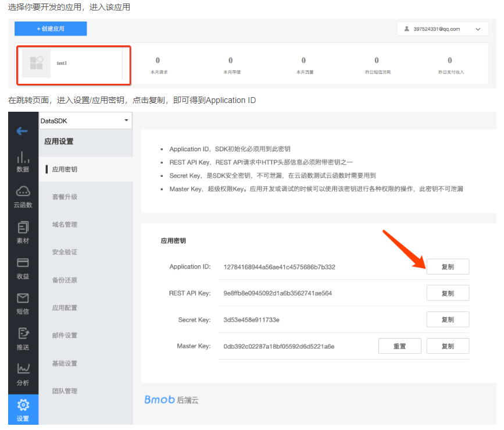The height and width of the screenshot is (430, 504).
Task: Click 复制 next to Application ID
Action: pyautogui.click(x=448, y=266)
